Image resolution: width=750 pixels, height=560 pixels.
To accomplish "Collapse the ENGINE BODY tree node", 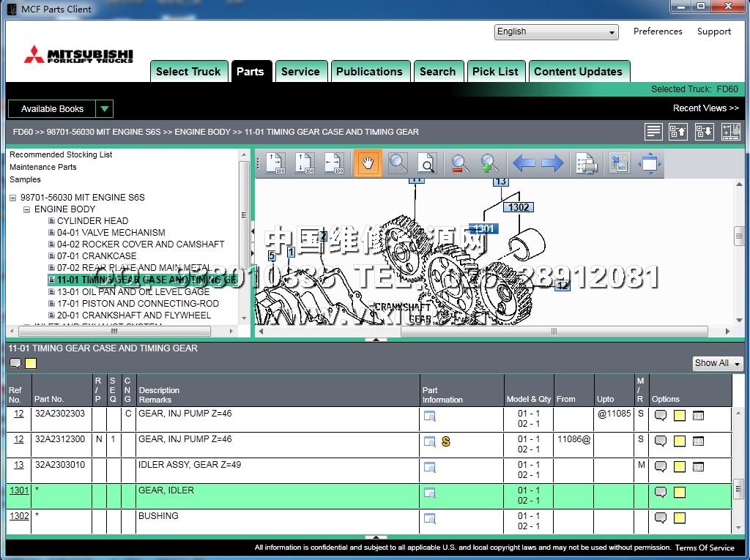I will click(x=27, y=209).
